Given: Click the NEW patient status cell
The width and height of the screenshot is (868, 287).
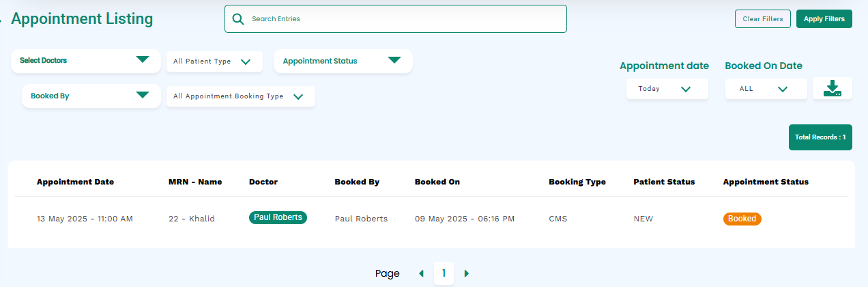Looking at the screenshot, I should [643, 219].
